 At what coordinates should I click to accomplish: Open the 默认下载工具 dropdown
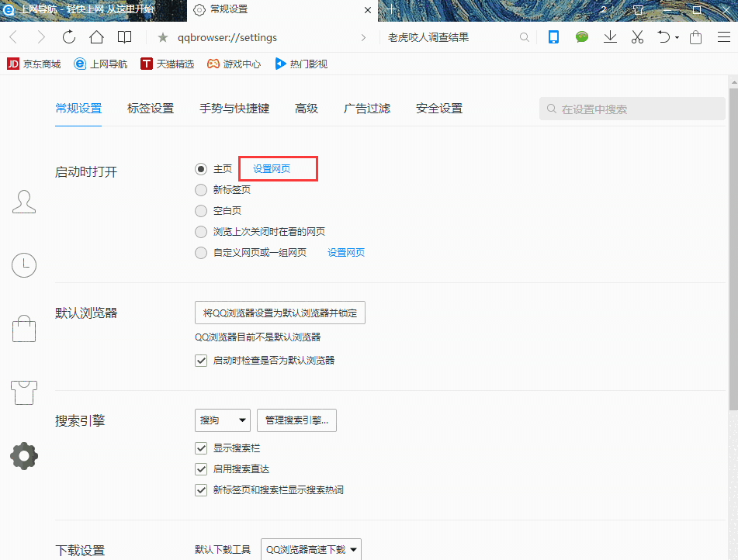(310, 548)
